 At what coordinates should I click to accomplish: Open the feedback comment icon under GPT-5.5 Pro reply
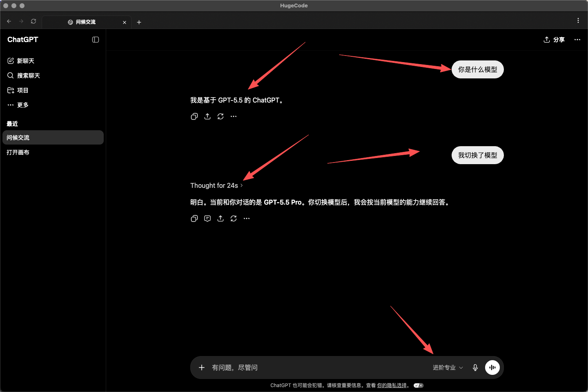pos(207,218)
